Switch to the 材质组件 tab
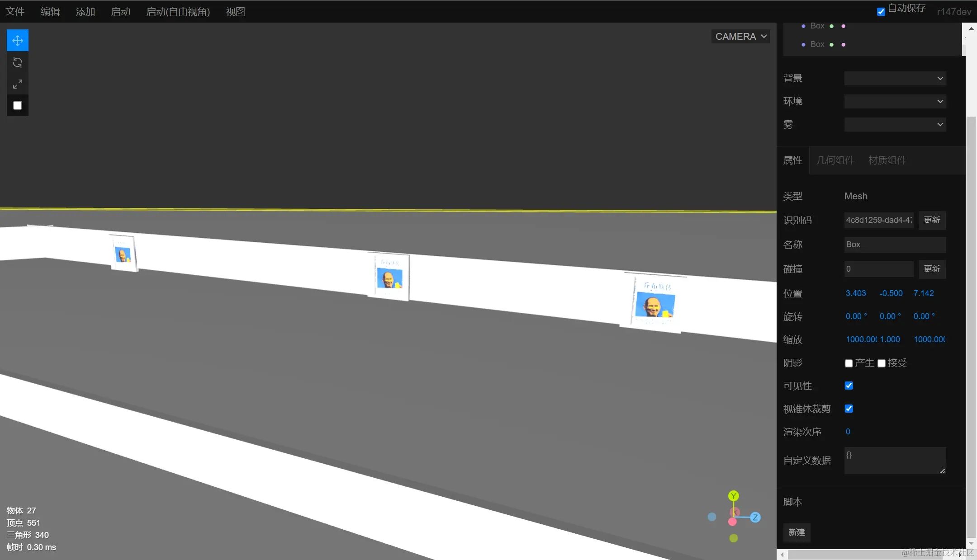Image resolution: width=977 pixels, height=560 pixels. 887,160
